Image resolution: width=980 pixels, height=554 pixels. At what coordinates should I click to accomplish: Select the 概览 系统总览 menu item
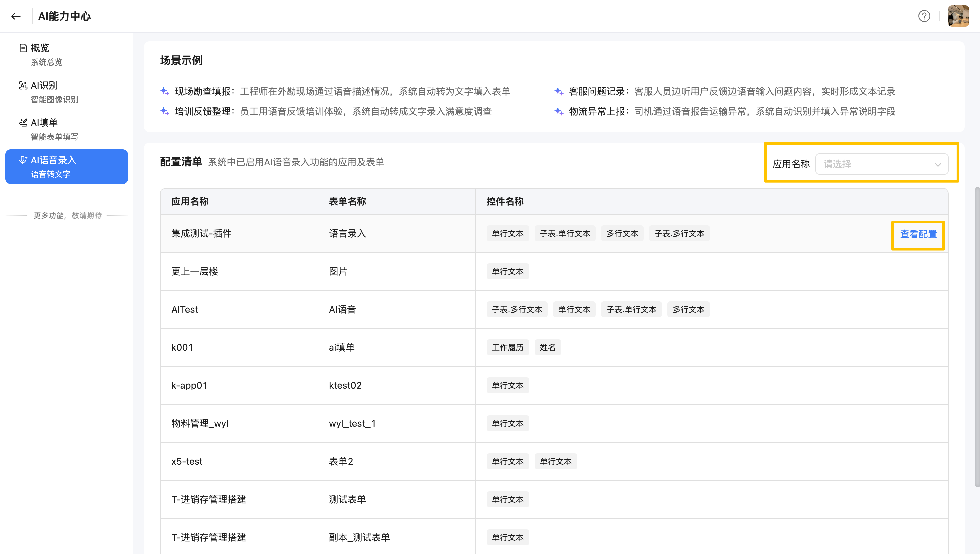[46, 54]
